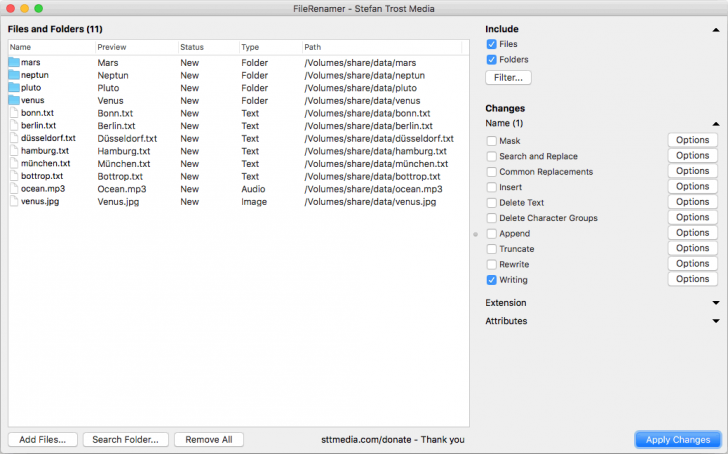Click the mars folder icon

pyautogui.click(x=14, y=62)
